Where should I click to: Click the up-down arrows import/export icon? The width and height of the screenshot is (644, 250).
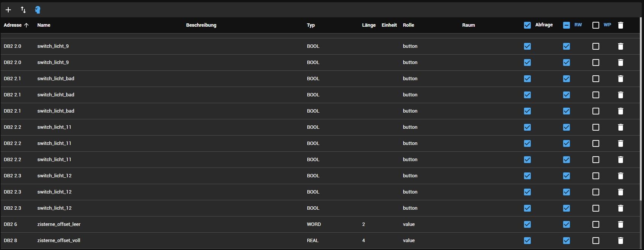[23, 10]
